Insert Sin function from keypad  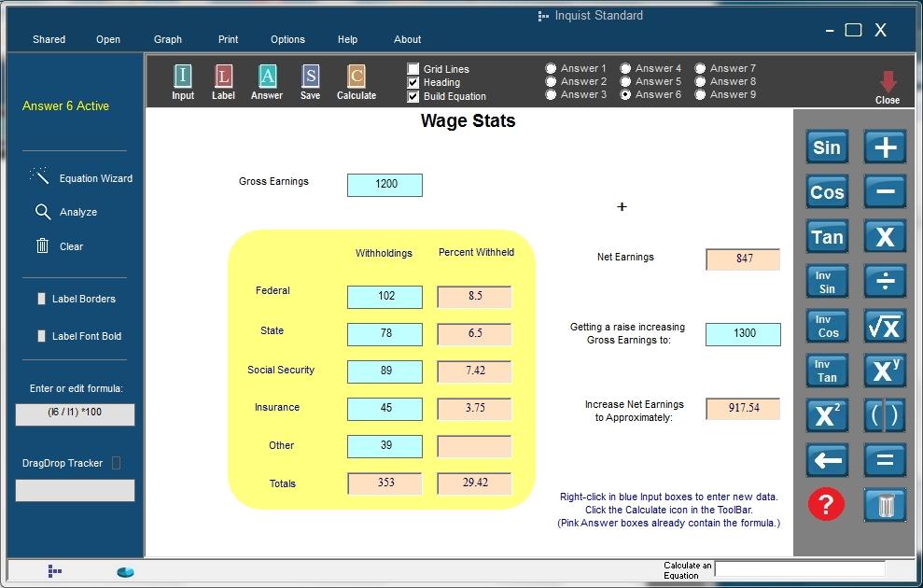827,147
